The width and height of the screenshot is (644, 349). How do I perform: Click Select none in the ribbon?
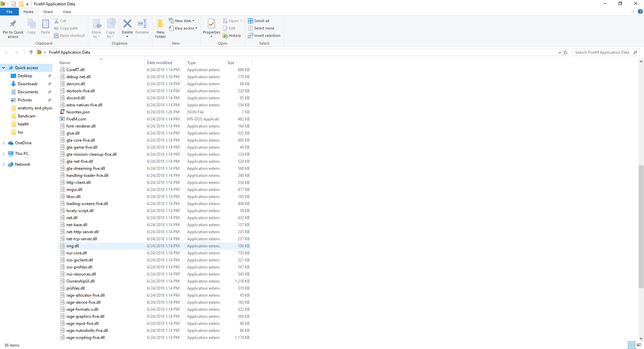coord(261,28)
